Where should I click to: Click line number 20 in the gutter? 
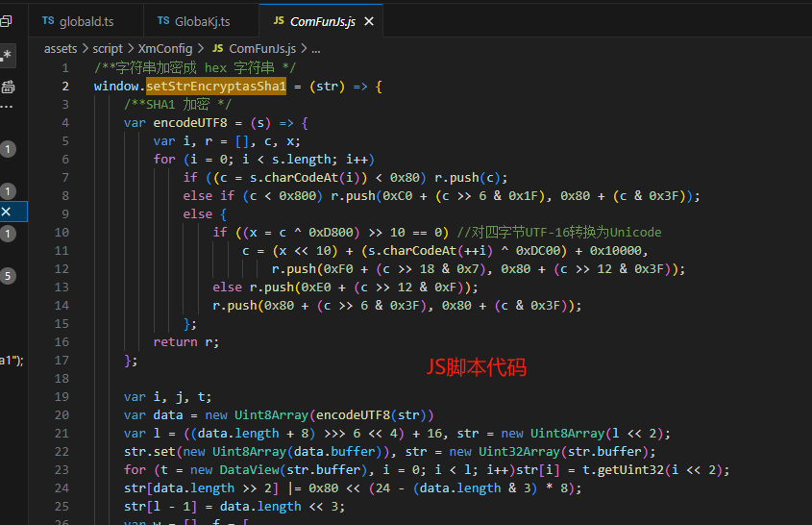(62, 415)
